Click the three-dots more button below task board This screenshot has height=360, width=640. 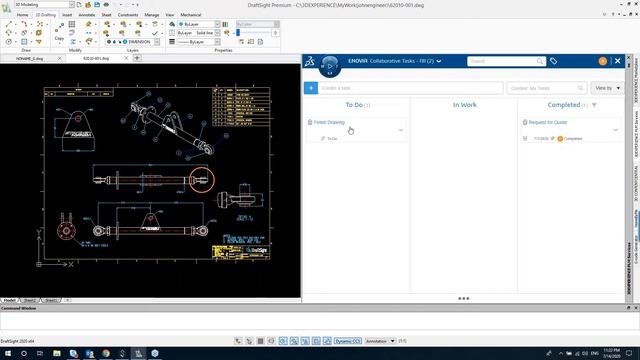point(464,298)
